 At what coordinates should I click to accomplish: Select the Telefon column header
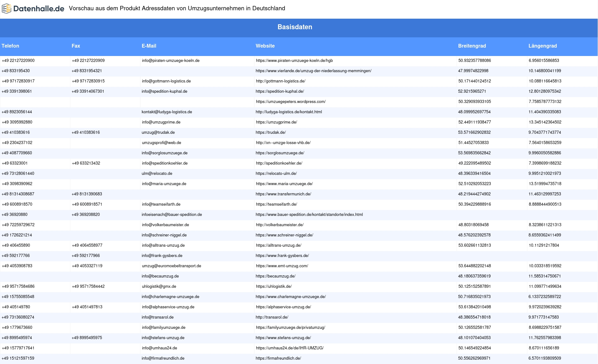tap(10, 46)
